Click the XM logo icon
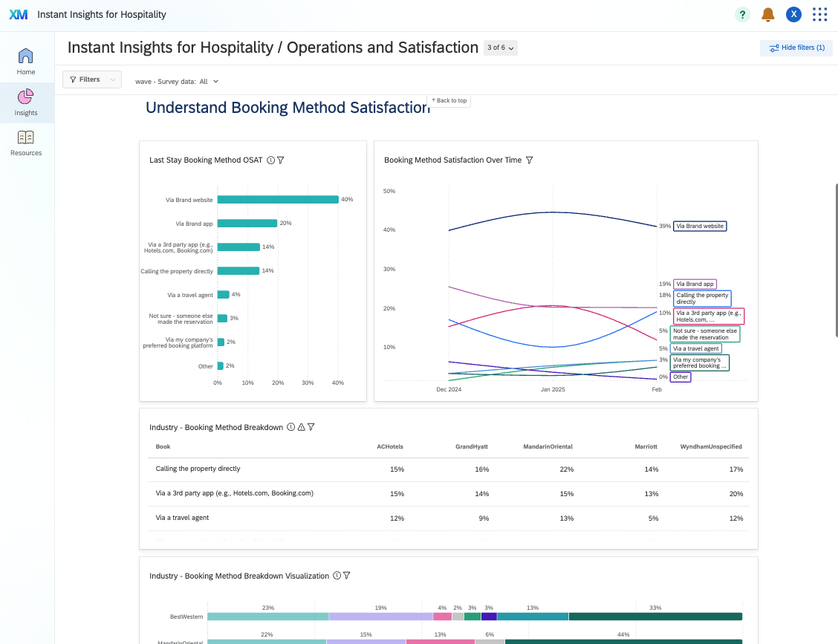 [x=18, y=14]
